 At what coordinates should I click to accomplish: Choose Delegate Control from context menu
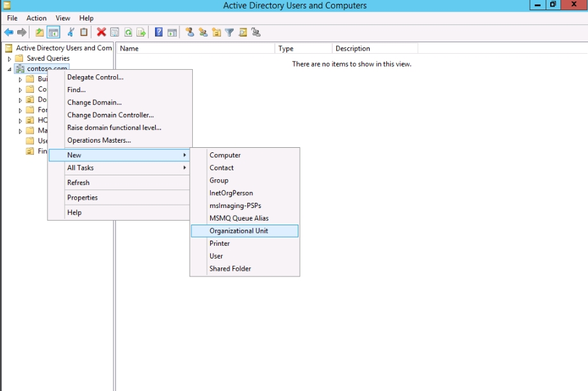[95, 77]
